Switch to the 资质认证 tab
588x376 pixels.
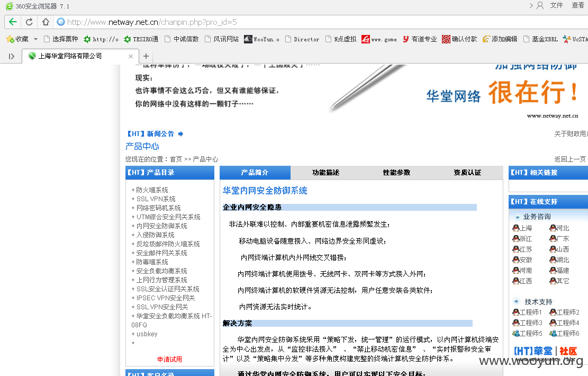[467, 173]
